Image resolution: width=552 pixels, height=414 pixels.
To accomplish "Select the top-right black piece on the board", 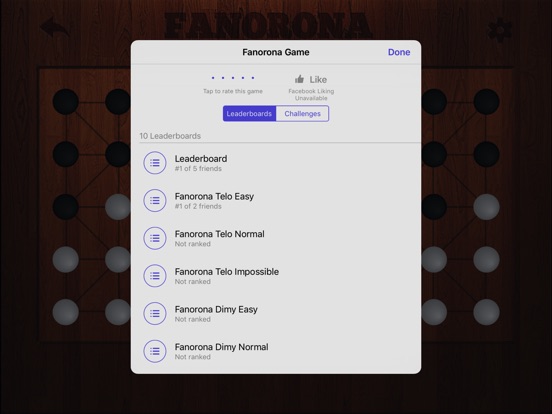I will point(486,102).
